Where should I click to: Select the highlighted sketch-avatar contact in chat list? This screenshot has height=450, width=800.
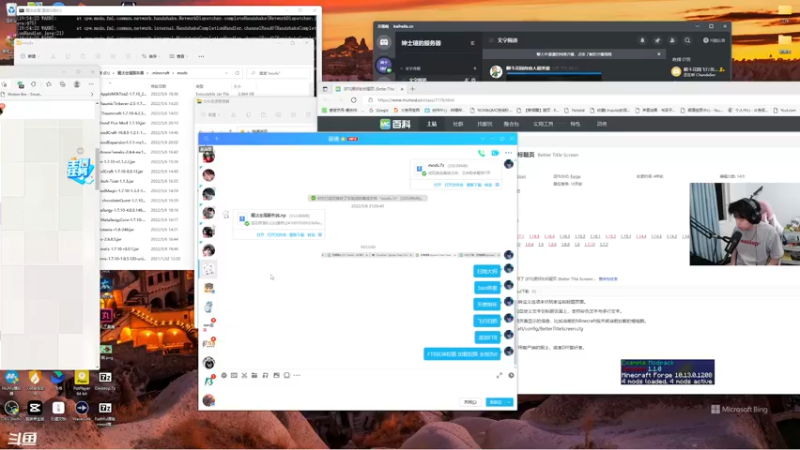coord(208,269)
